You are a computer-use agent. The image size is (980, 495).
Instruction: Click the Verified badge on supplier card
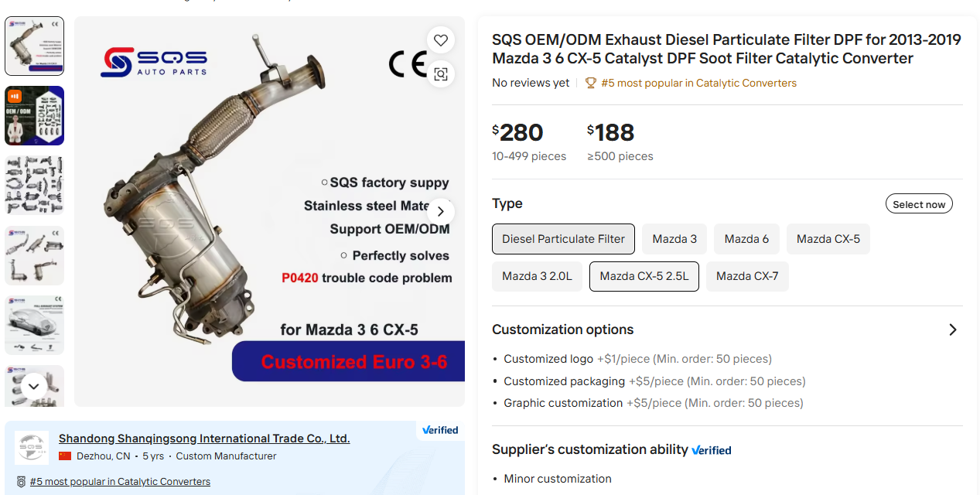pyautogui.click(x=440, y=430)
